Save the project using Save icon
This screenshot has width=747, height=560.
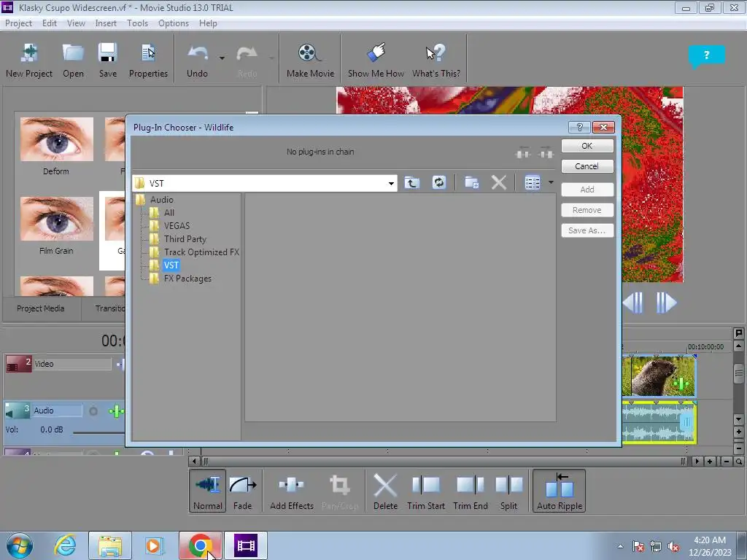tap(108, 60)
